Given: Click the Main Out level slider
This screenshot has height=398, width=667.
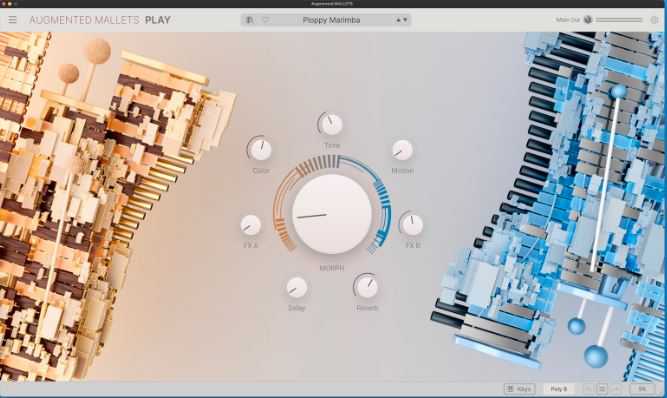Looking at the screenshot, I should 619,20.
